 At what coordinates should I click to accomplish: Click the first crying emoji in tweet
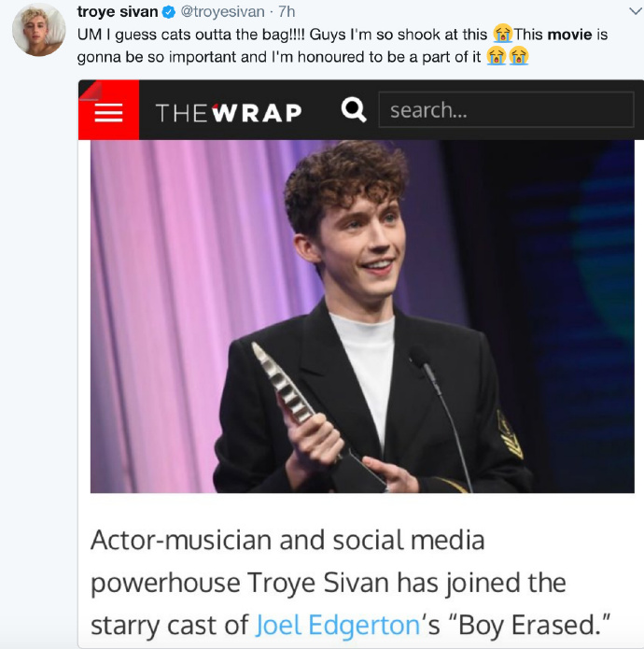coord(503,35)
